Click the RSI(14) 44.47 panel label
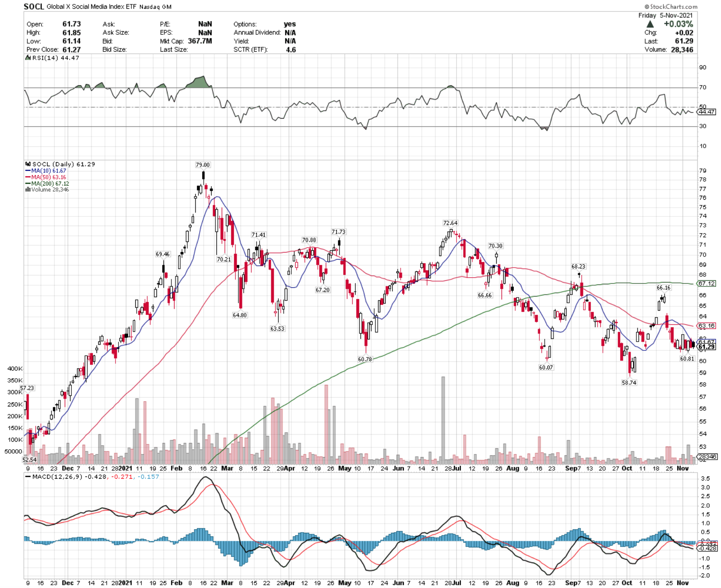Image resolution: width=721 pixels, height=588 pixels. [x=56, y=58]
